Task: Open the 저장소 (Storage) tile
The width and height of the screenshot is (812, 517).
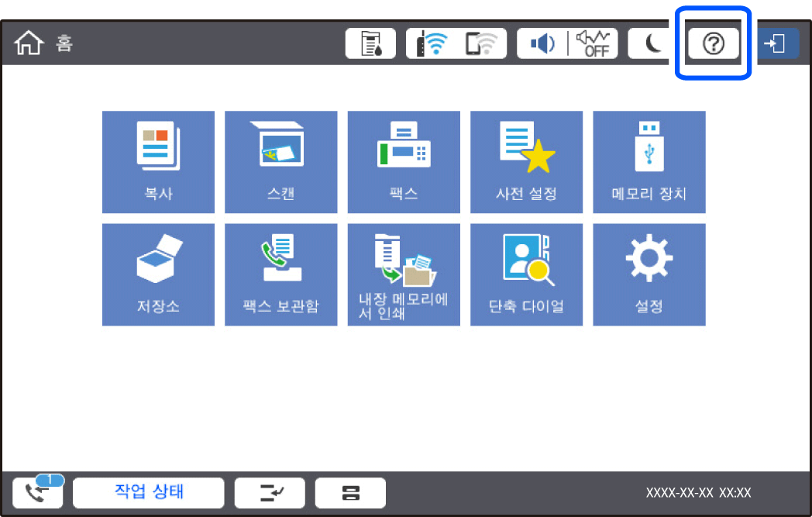Action: click(158, 274)
